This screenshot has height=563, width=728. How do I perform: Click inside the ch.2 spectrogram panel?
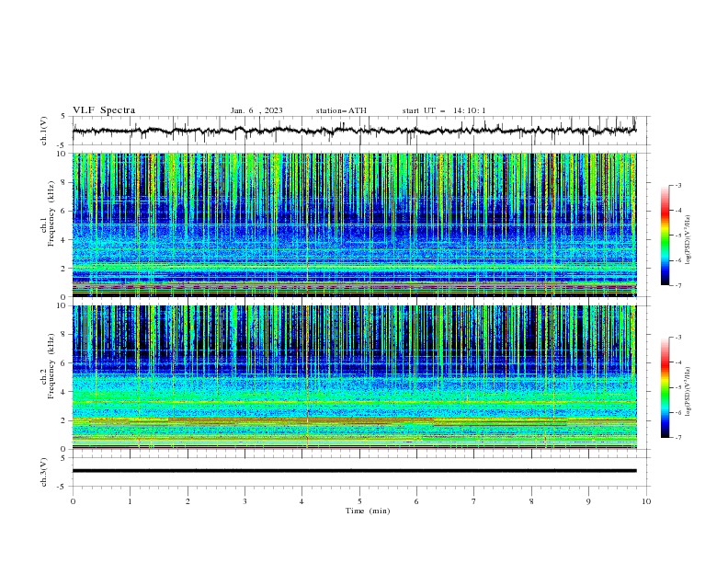point(354,377)
